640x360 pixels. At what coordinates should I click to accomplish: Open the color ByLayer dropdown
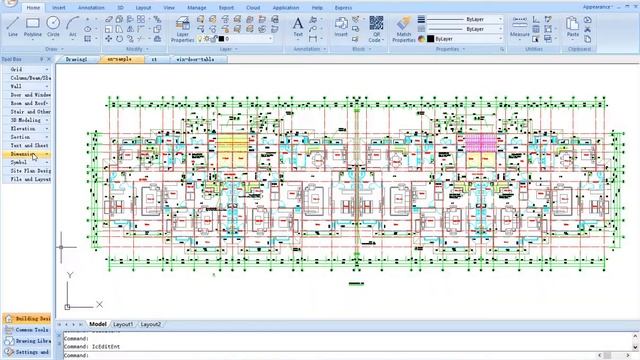point(500,39)
